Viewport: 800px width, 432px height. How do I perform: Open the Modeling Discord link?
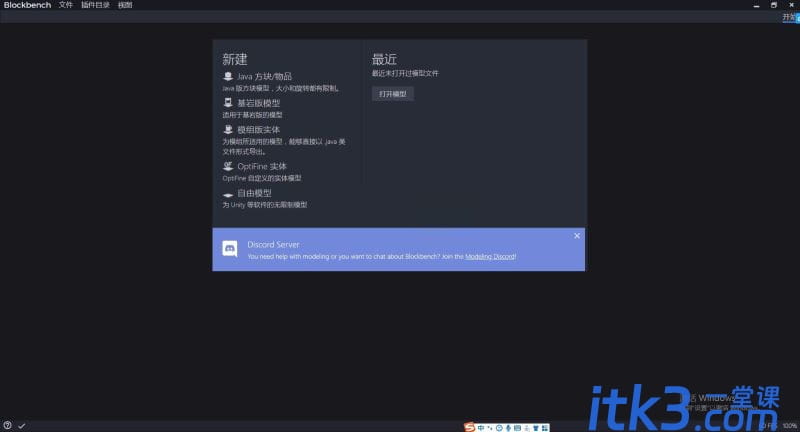click(490, 257)
